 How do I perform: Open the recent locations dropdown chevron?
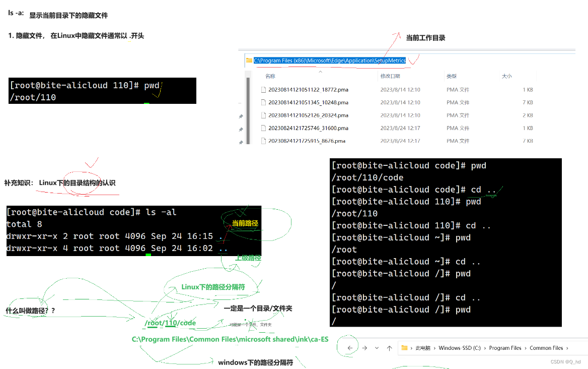(377, 348)
